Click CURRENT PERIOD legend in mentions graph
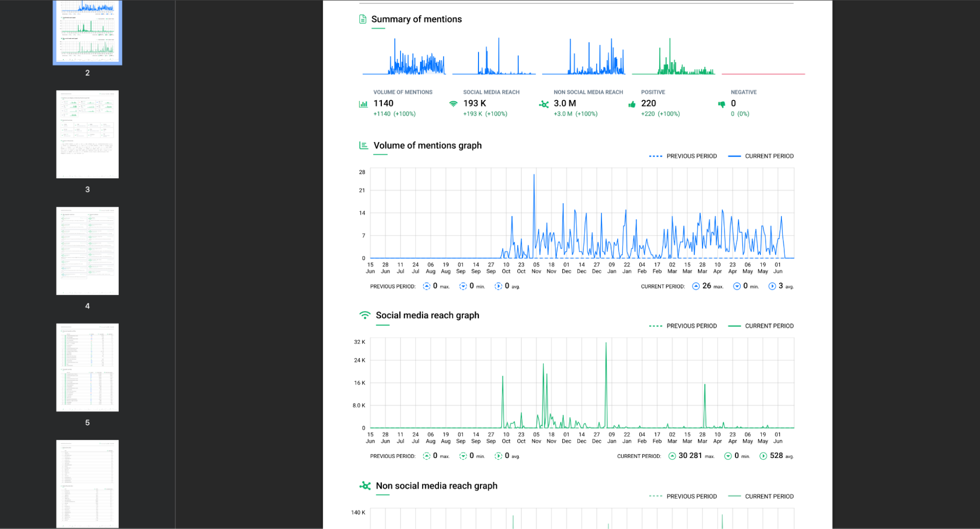This screenshot has width=980, height=529. (761, 156)
